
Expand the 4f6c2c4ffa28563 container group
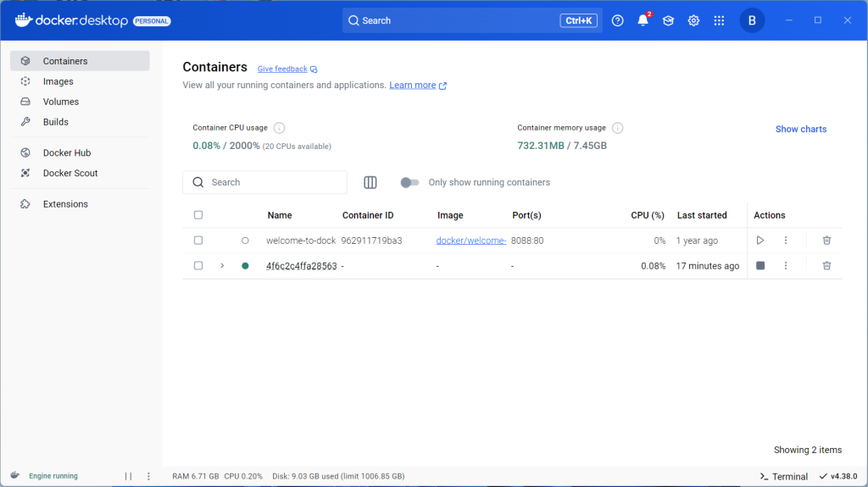pos(222,266)
